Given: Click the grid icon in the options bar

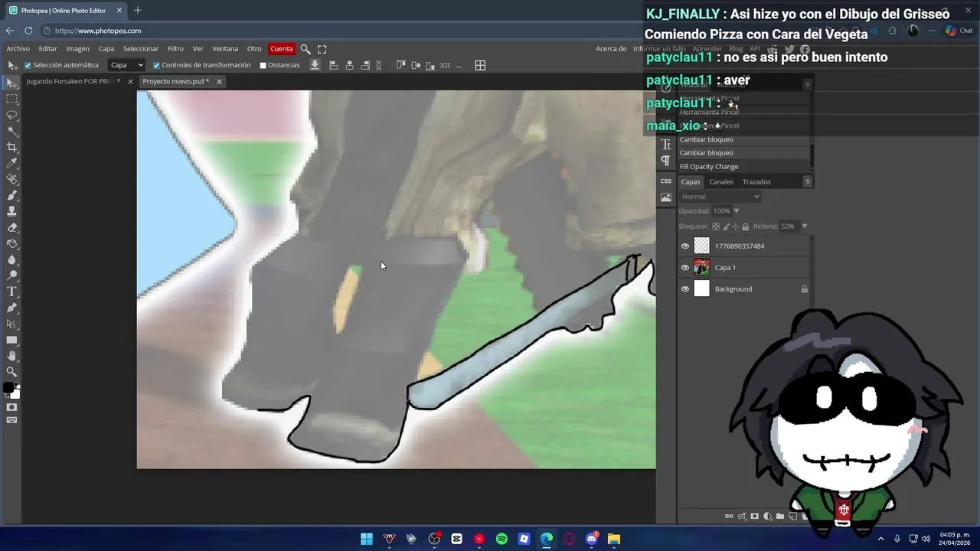Looking at the screenshot, I should point(480,65).
